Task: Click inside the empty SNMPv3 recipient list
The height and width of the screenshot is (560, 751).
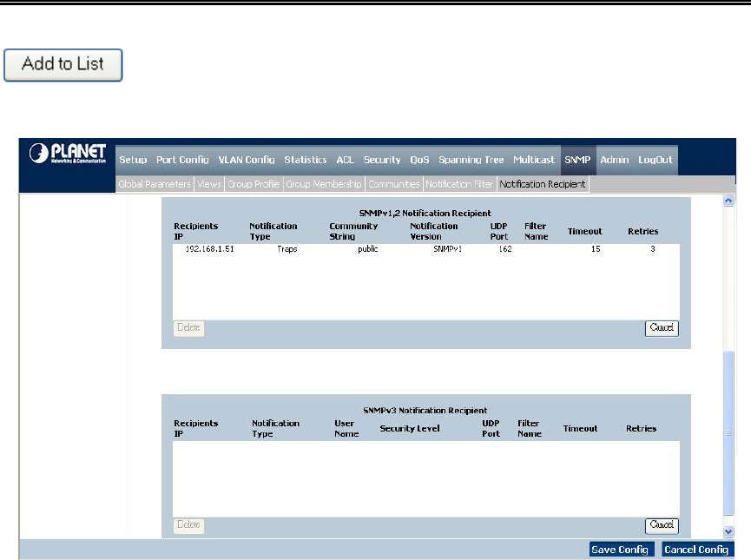Action: point(425,479)
